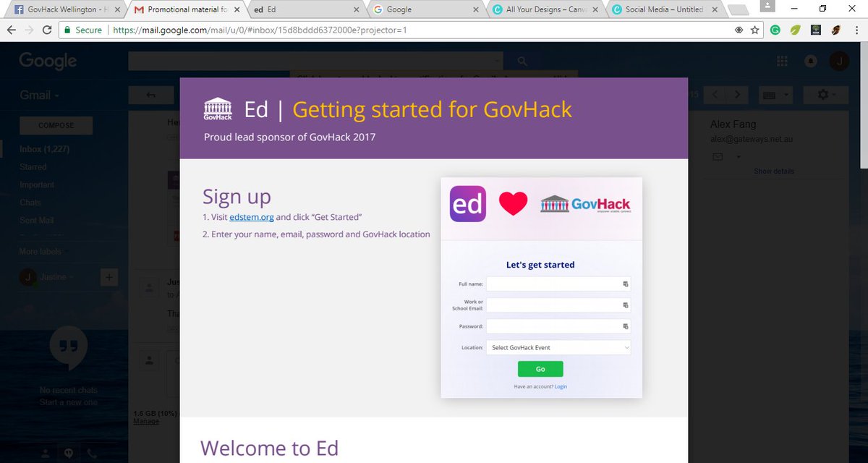Open the dropdown arrow below Alex Fang's email
Viewport: 868px width, 463px height.
[x=739, y=156]
